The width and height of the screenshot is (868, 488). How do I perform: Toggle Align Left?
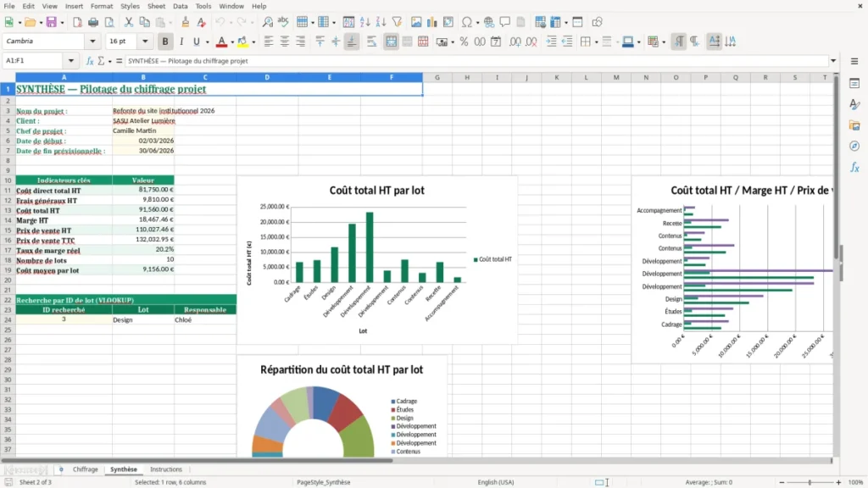click(x=269, y=42)
